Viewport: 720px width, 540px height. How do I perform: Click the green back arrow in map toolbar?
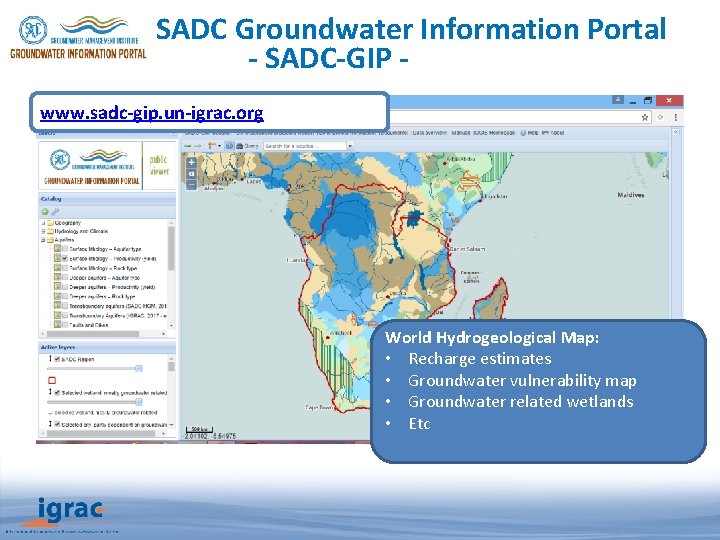click(188, 146)
